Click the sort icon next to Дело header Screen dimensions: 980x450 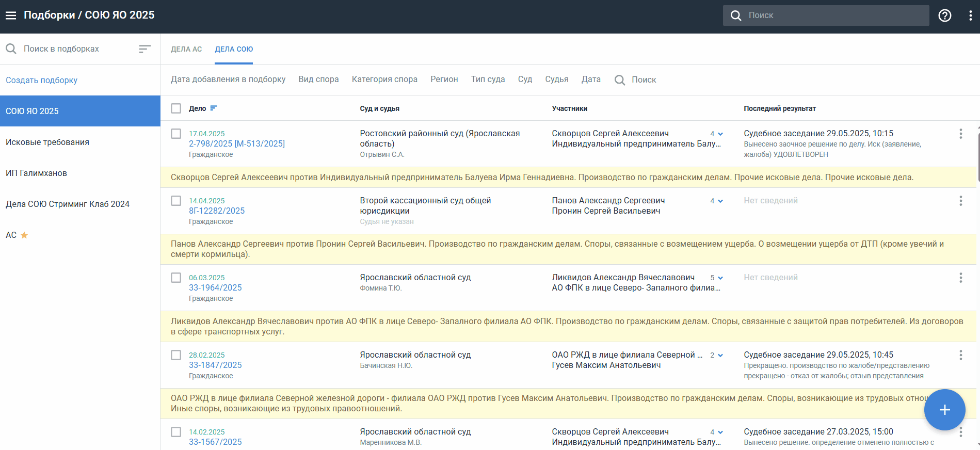point(214,108)
